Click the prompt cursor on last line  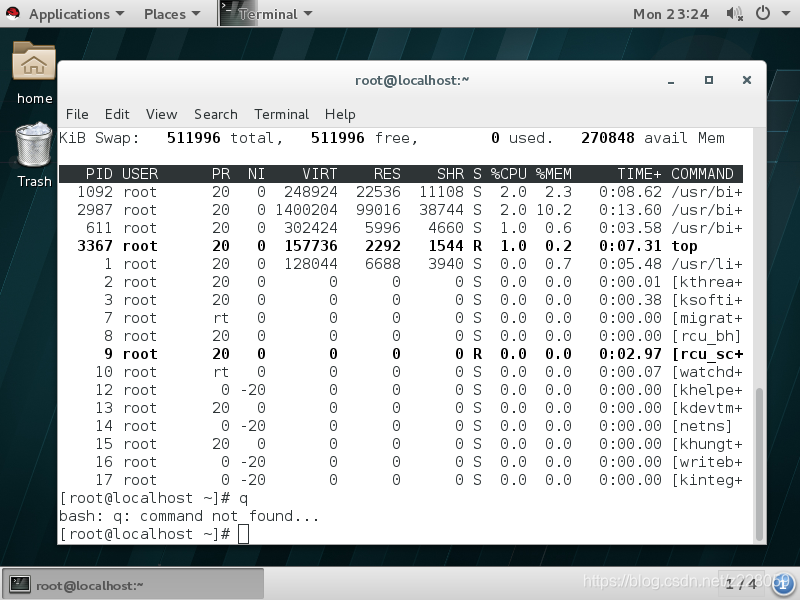pos(243,534)
